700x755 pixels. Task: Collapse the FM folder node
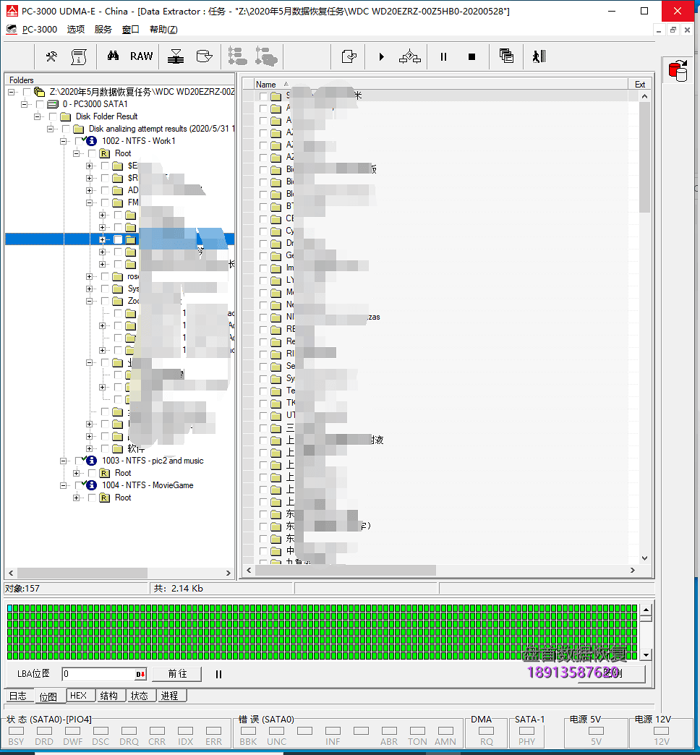[x=89, y=202]
